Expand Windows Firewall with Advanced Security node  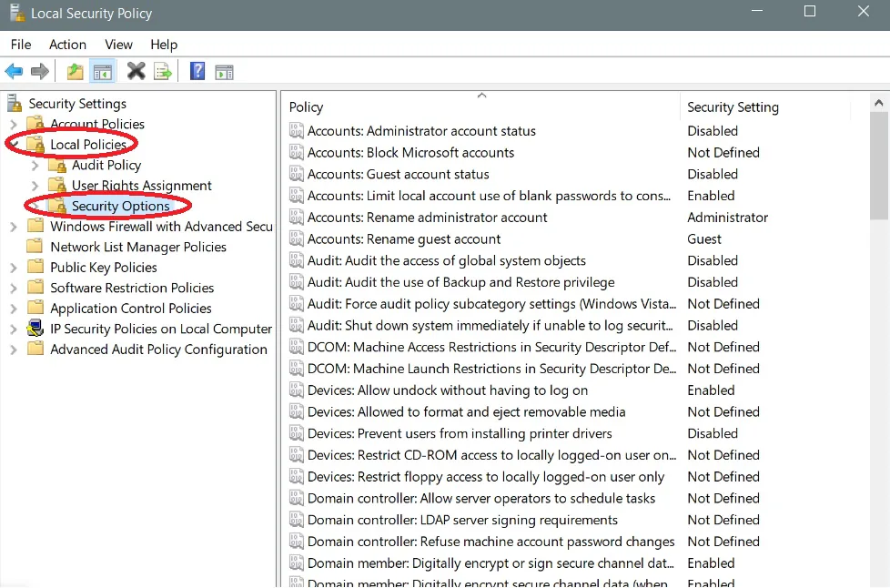coord(14,227)
